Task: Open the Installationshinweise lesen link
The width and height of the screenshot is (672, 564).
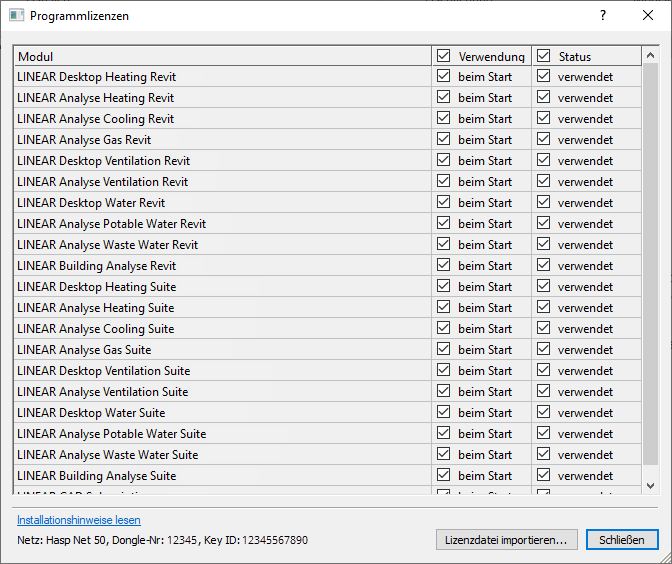Action: coord(79,520)
